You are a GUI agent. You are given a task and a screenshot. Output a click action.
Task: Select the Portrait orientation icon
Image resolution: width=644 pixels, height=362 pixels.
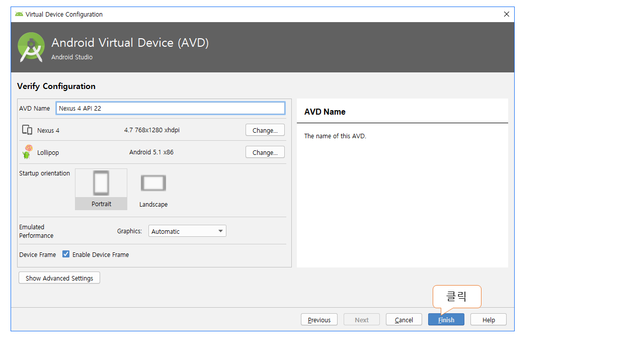(x=101, y=184)
